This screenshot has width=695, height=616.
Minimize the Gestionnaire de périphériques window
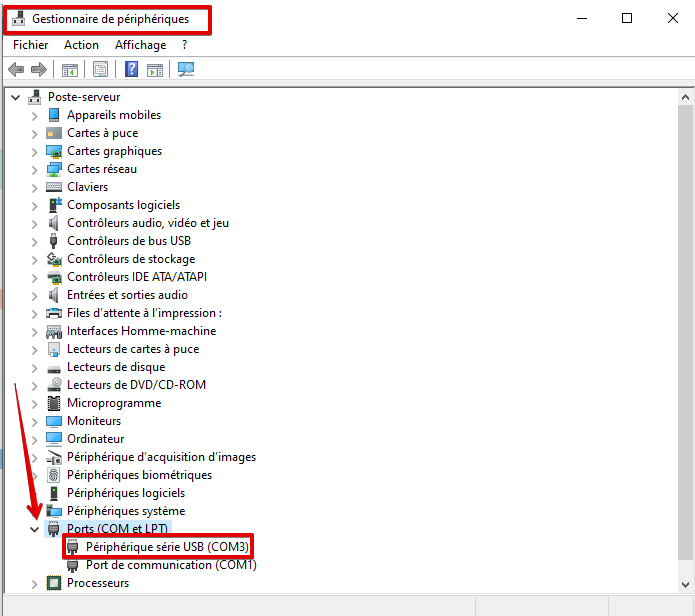[582, 18]
